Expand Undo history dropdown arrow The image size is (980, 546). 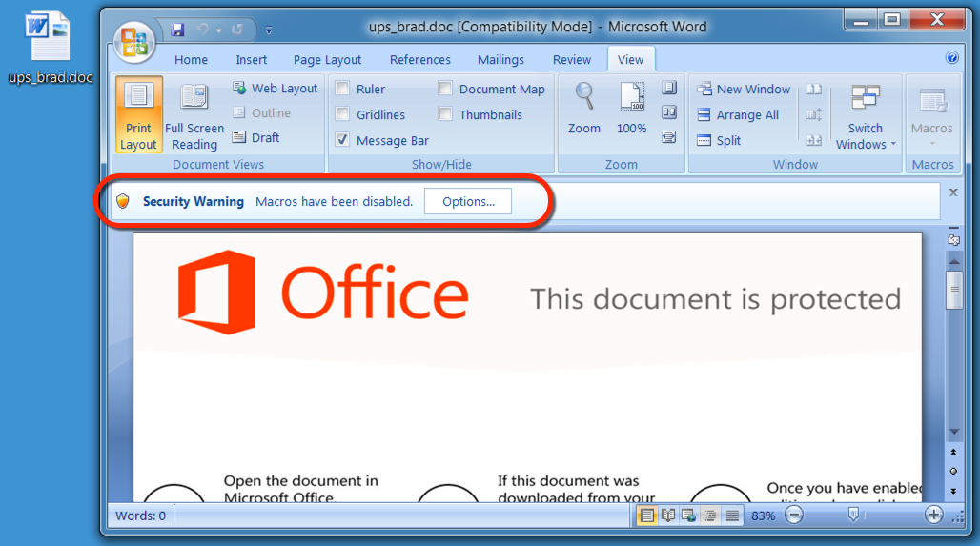(x=218, y=30)
